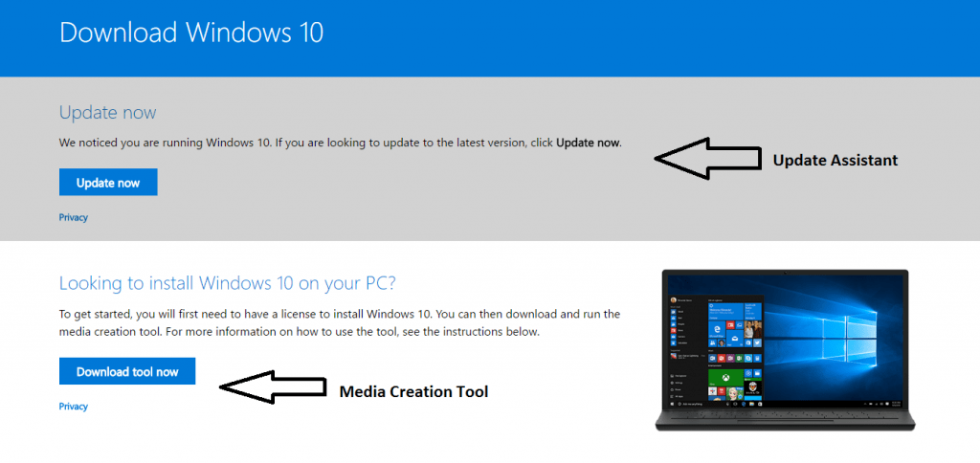This screenshot has height=463, width=980.
Task: Open the Privacy link under Update now
Action: pyautogui.click(x=73, y=217)
